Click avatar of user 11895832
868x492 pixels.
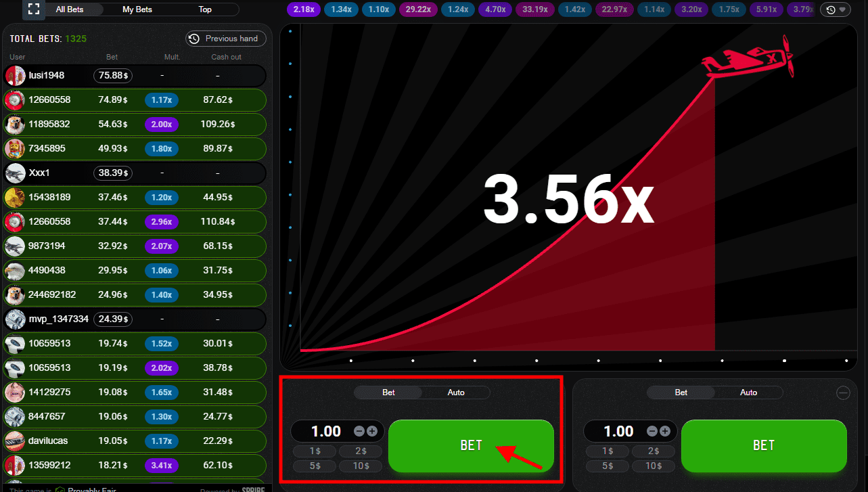pyautogui.click(x=15, y=124)
